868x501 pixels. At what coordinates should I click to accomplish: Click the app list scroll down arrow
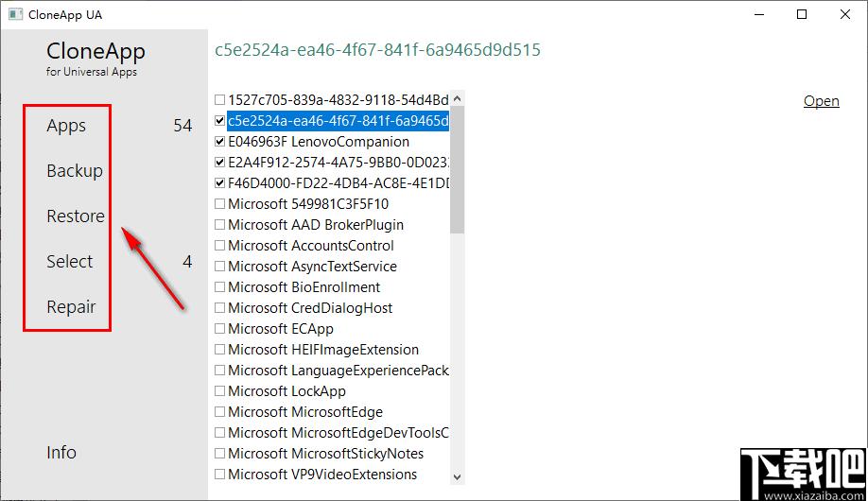(458, 476)
